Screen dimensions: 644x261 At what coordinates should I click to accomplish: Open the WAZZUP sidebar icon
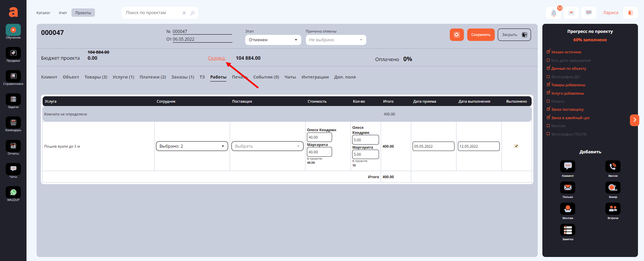click(x=13, y=193)
